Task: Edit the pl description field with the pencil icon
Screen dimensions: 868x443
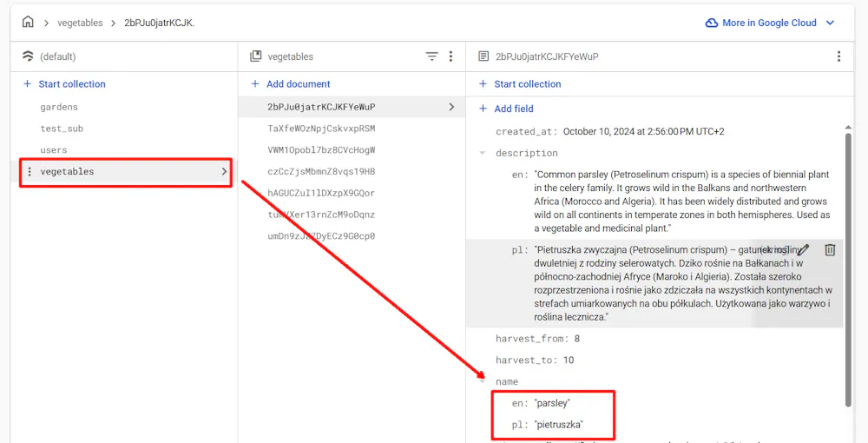Action: tap(803, 250)
